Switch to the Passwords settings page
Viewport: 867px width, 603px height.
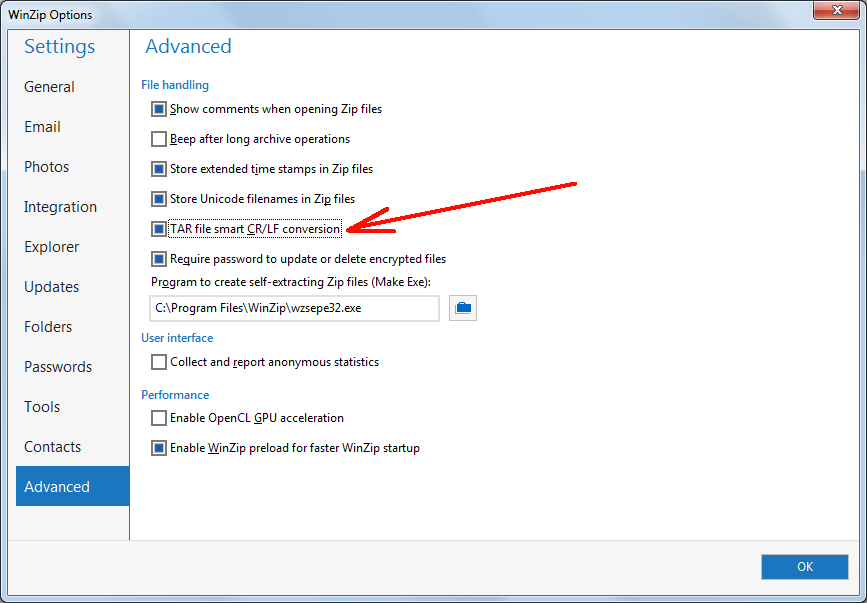[72, 366]
